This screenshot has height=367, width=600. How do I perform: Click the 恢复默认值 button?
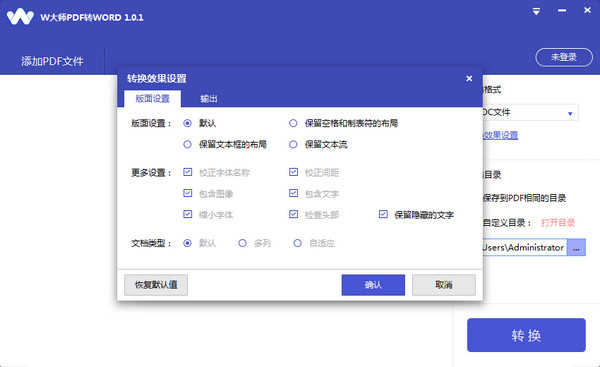[x=156, y=285]
